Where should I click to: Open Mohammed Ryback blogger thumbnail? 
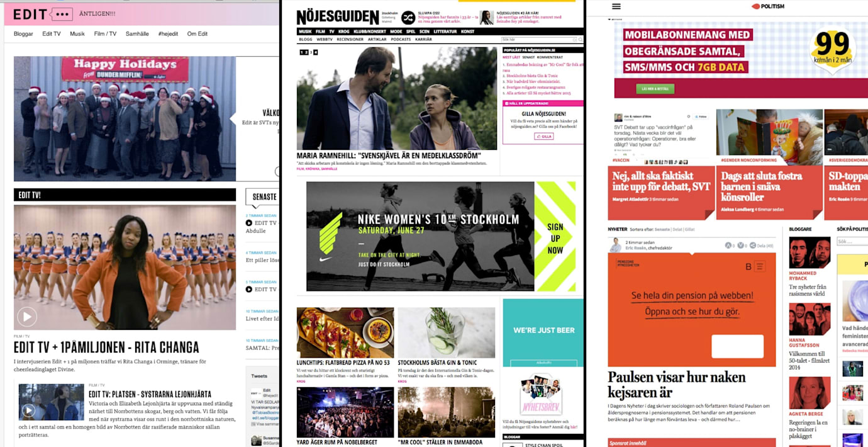click(x=810, y=253)
